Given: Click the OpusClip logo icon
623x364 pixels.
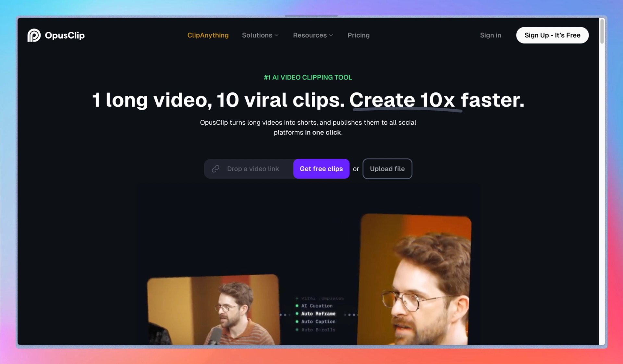Looking at the screenshot, I should pyautogui.click(x=34, y=35).
